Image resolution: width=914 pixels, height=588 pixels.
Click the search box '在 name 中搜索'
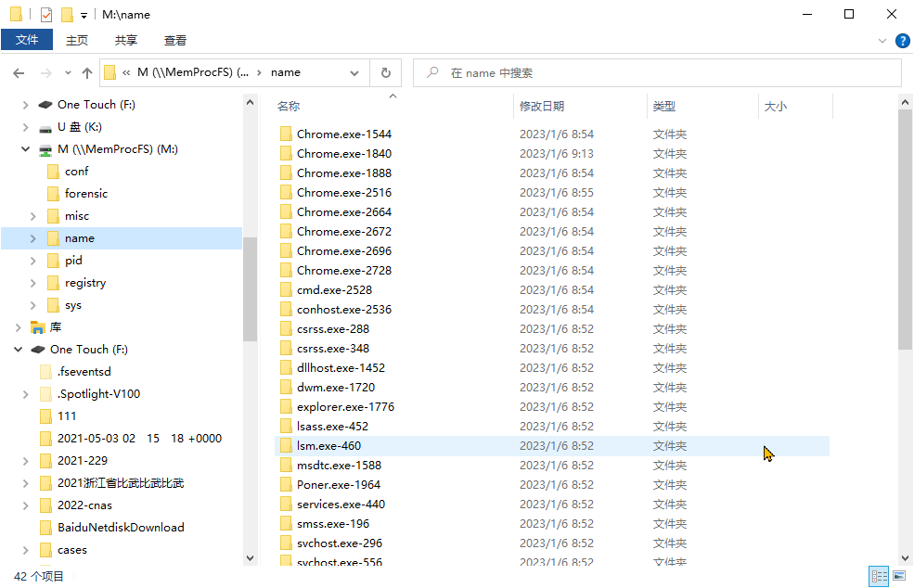[657, 73]
